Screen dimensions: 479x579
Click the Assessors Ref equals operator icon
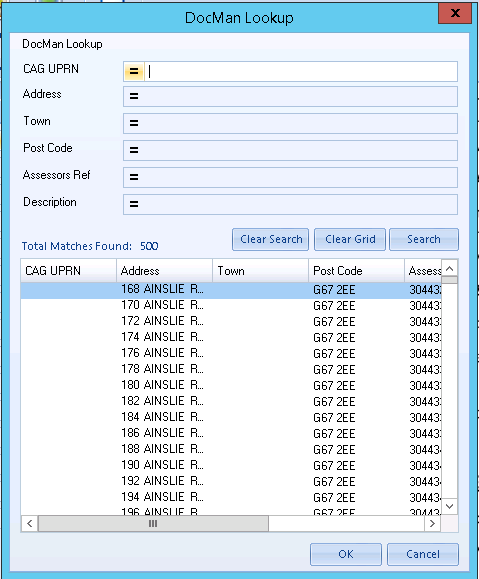point(134,177)
